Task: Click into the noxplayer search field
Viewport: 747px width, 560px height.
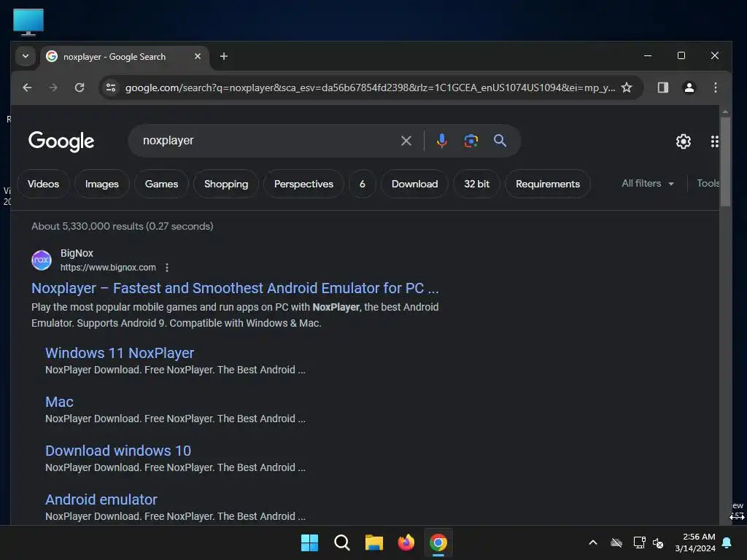Action: tap(267, 141)
